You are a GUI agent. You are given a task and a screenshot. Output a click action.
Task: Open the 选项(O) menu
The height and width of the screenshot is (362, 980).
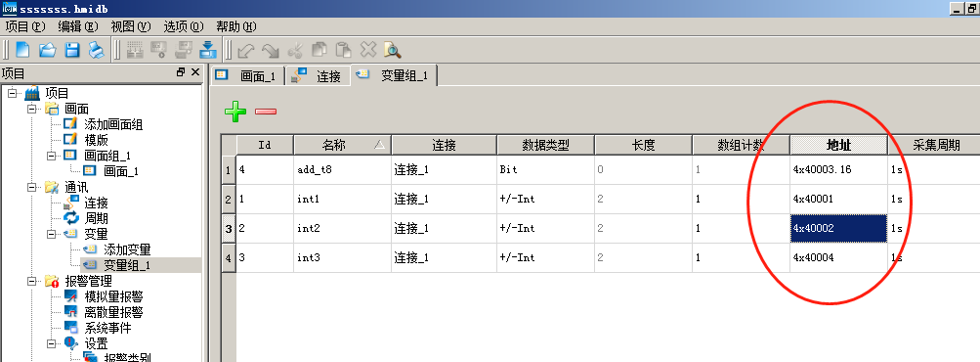(184, 26)
